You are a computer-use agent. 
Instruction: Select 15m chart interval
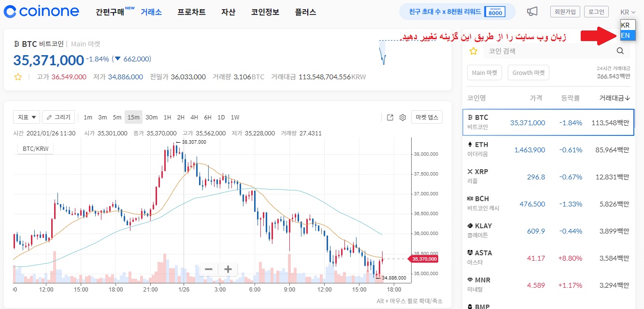(134, 117)
